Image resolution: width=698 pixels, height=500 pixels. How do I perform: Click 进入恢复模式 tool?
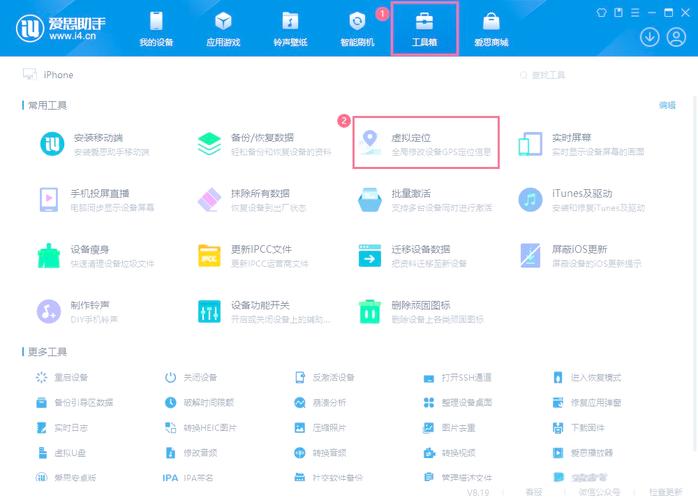pos(587,378)
